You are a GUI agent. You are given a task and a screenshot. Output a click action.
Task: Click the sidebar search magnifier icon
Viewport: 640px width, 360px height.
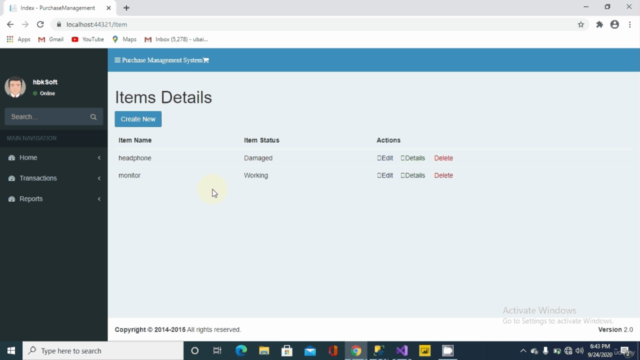93,117
